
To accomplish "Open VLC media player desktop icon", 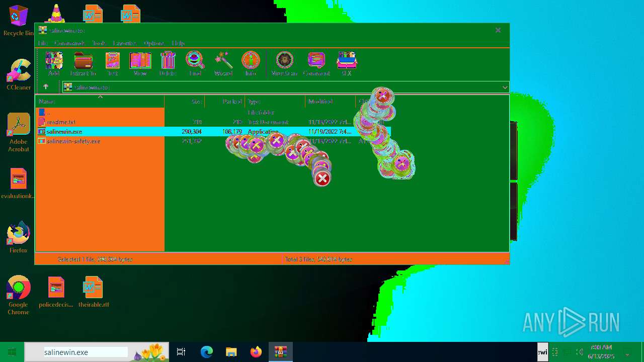I will pos(56,13).
